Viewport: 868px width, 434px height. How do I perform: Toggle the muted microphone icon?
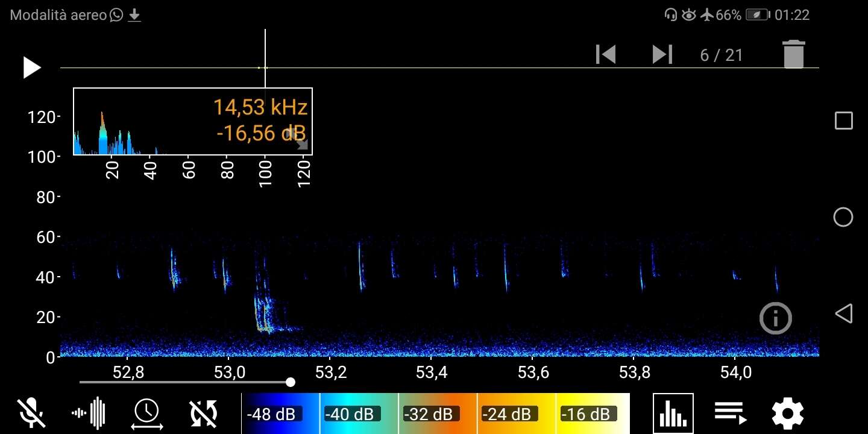[x=31, y=414]
